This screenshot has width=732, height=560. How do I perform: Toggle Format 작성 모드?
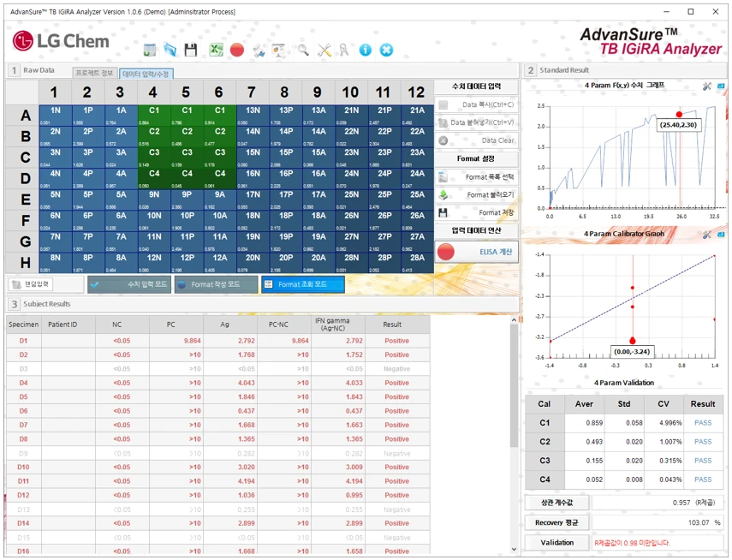[x=216, y=284]
